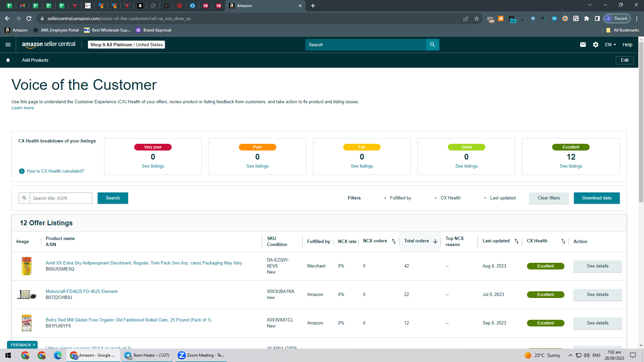Click the Download data button
Image resolution: width=644 pixels, height=362 pixels.
coord(597,198)
